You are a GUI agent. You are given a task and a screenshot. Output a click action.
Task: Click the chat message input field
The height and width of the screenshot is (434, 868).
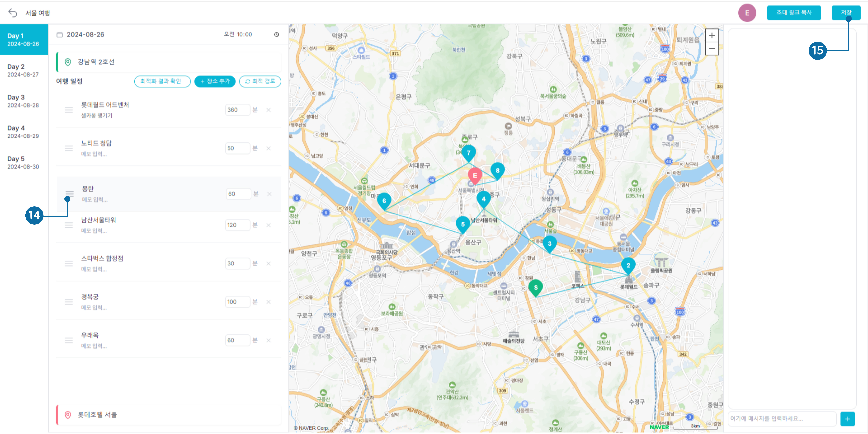pyautogui.click(x=782, y=419)
